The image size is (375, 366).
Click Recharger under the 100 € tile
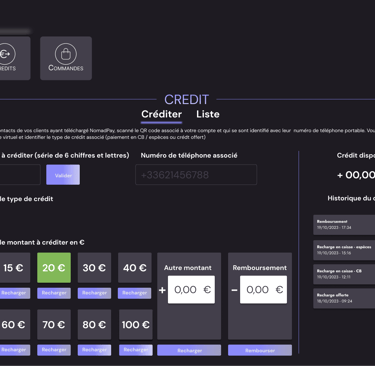point(136,350)
